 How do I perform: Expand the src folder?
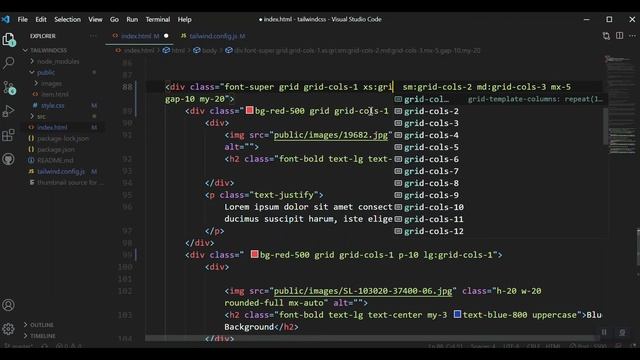coord(41,116)
